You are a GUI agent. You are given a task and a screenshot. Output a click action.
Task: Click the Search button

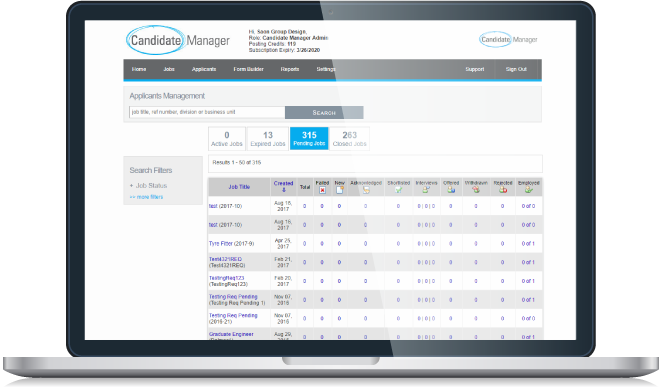(x=324, y=113)
